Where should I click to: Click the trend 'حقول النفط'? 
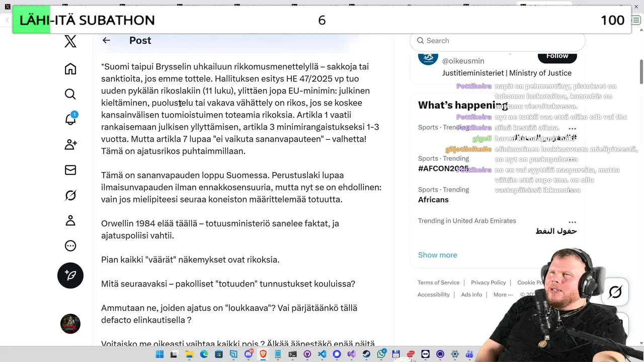click(x=556, y=231)
